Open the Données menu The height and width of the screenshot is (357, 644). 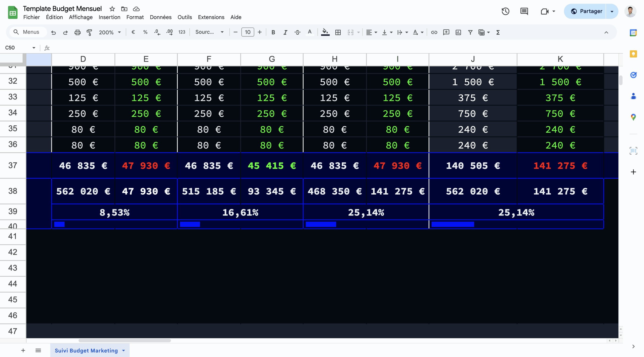point(160,17)
